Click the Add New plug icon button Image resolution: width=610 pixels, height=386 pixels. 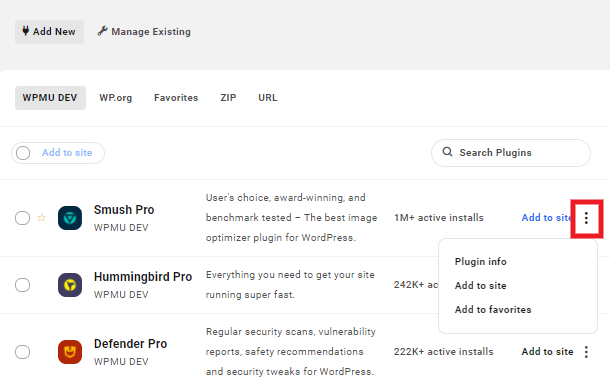(x=49, y=32)
